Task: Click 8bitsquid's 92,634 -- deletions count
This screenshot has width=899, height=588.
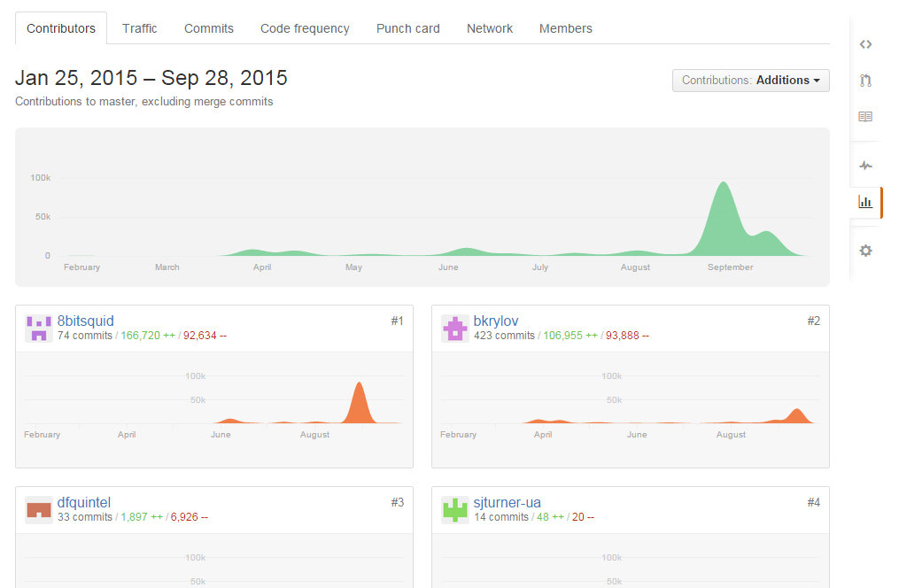Action: pyautogui.click(x=205, y=336)
